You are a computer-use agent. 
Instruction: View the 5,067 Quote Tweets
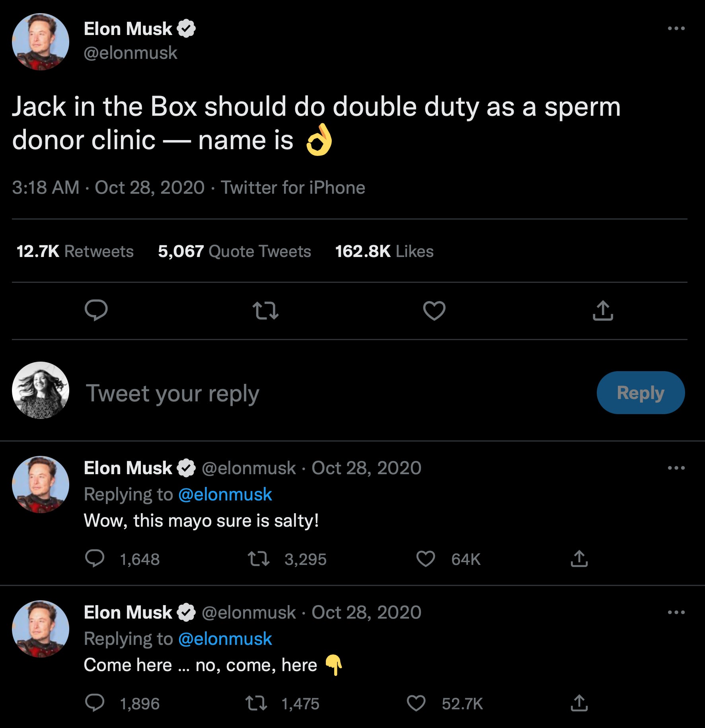pos(234,251)
